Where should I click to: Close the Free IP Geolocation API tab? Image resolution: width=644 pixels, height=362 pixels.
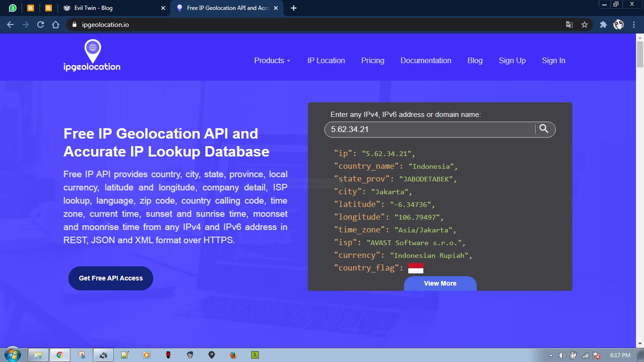pos(276,8)
